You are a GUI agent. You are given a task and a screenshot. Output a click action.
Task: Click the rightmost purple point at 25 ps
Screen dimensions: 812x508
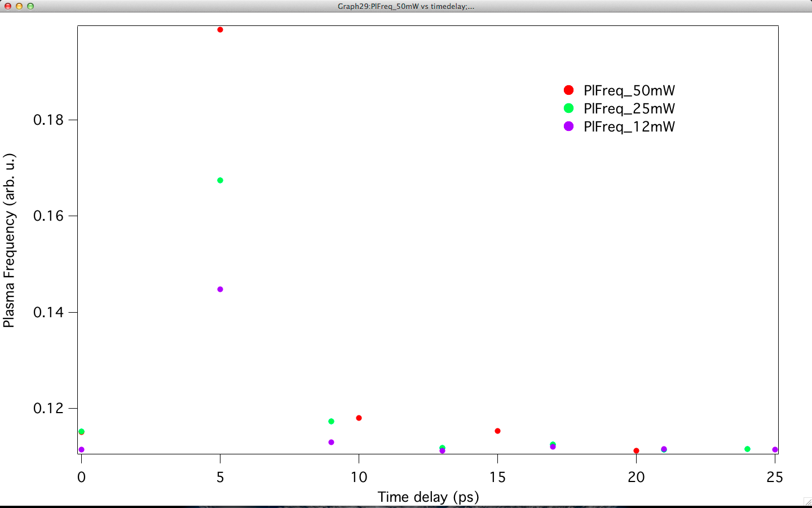(x=775, y=450)
